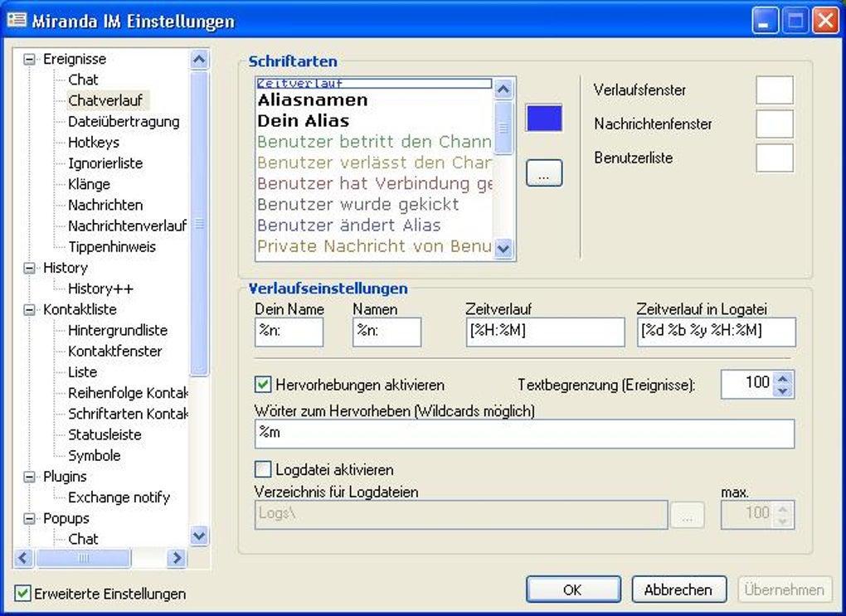Click the font list's scroll up arrow
Viewport: 846px width, 616px height.
click(503, 89)
